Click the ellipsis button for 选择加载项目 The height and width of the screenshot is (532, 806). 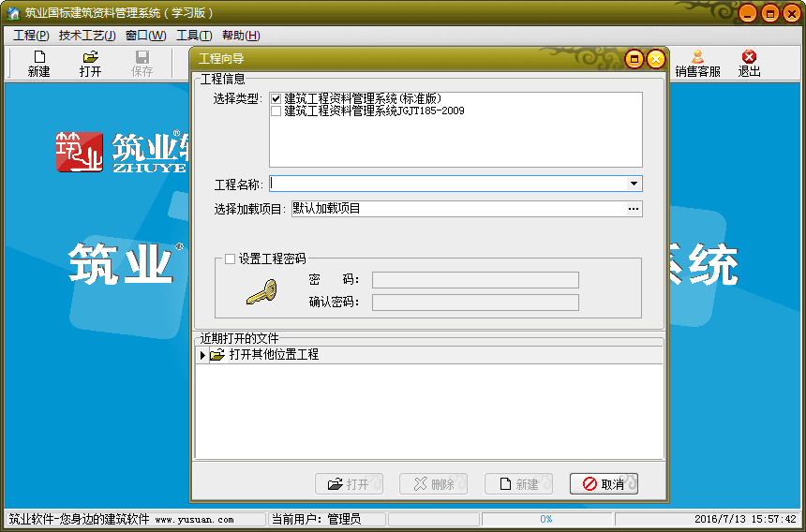[634, 209]
